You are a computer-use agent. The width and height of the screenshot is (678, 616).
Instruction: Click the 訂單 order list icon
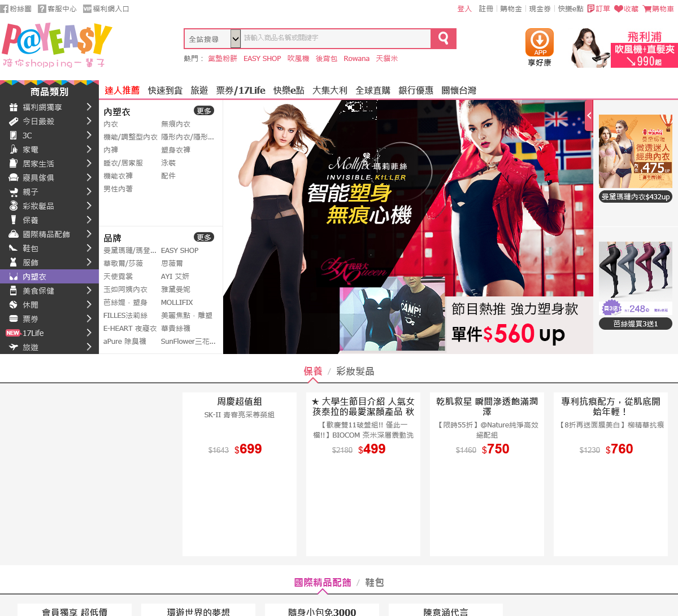click(x=591, y=9)
